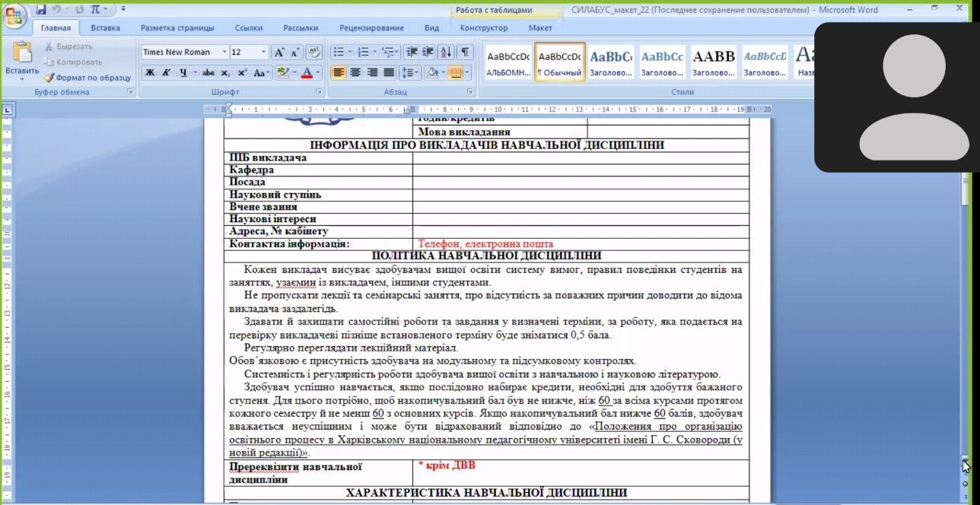
Task: Redo the action using the Quick Access arrow
Action: click(x=78, y=9)
